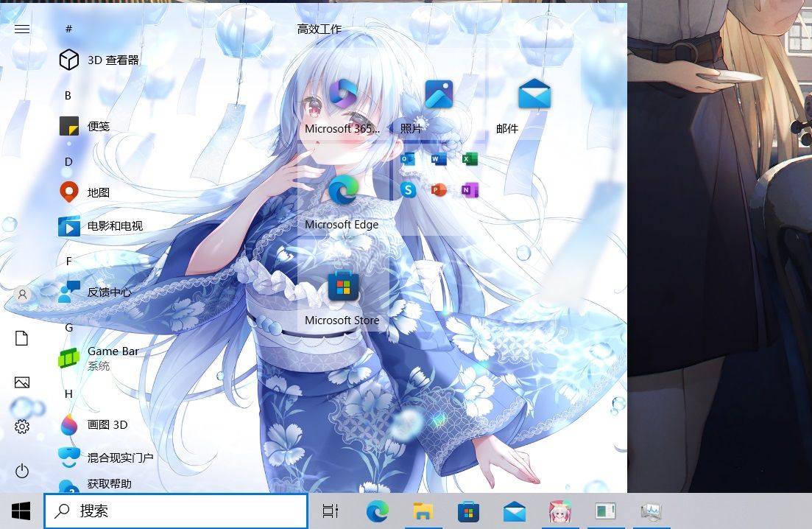This screenshot has width=812, height=529.
Task: Open the 邮件 mail tile
Action: [534, 94]
